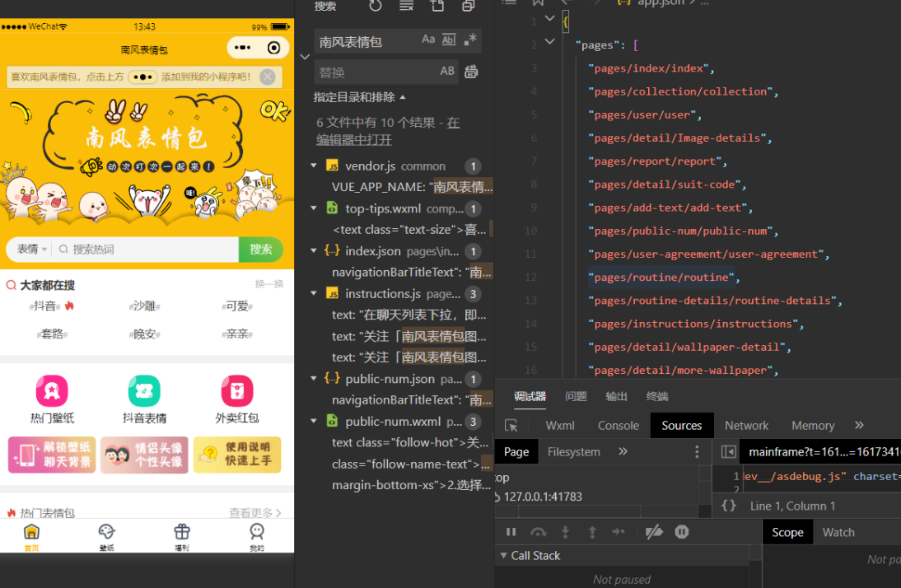Screen dimensions: 901x588
Task: Open a new search editor from the header
Action: click(437, 6)
